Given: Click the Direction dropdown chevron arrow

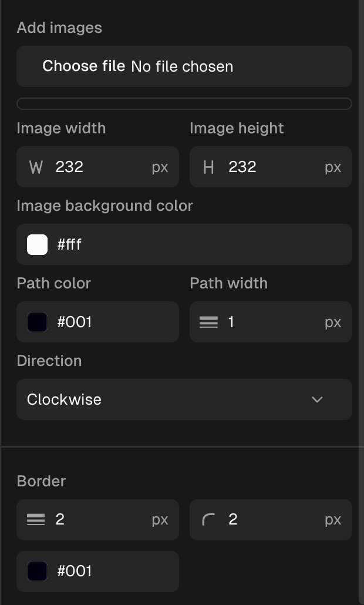Looking at the screenshot, I should point(317,399).
